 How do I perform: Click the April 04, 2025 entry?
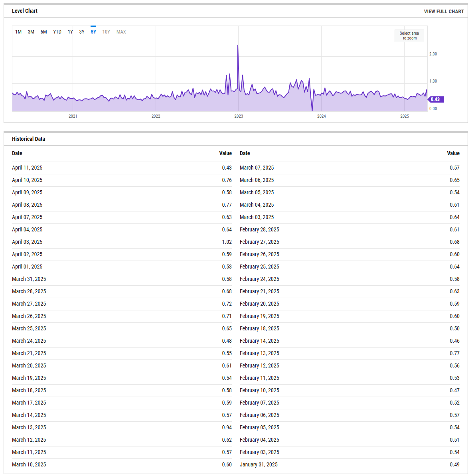[27, 230]
